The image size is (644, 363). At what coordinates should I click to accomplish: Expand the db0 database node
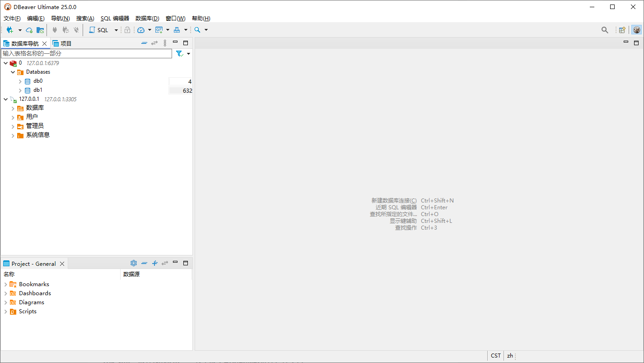(20, 81)
